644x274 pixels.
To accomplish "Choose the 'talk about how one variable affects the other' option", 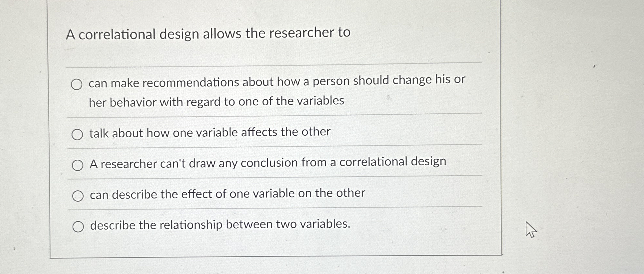I will (x=210, y=132).
